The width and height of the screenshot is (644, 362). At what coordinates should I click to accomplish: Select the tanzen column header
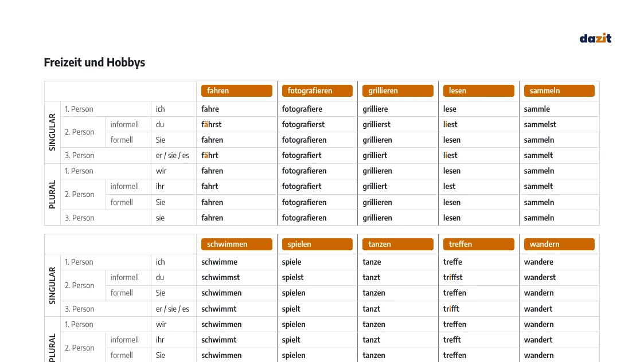point(397,244)
